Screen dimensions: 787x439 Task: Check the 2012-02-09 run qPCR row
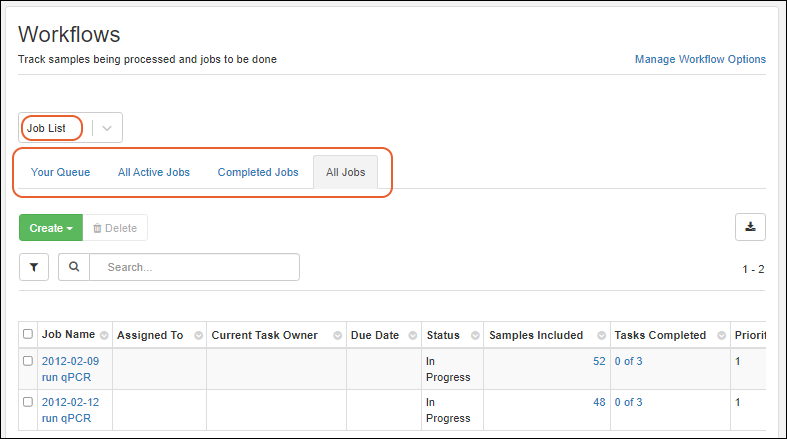point(28,361)
